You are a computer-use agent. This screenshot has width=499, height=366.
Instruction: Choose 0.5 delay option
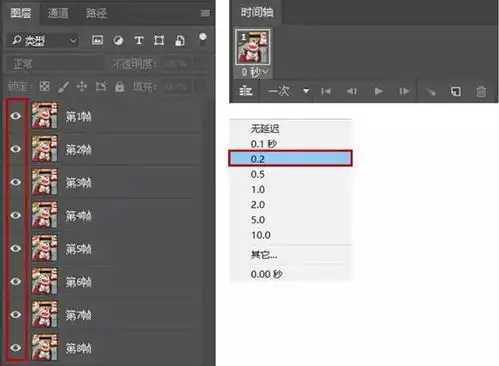[x=290, y=174]
